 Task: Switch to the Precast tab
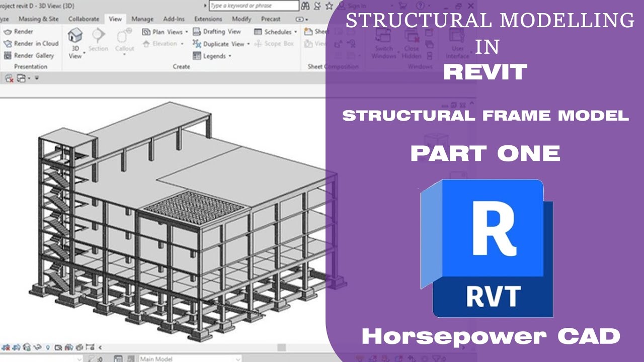click(271, 19)
